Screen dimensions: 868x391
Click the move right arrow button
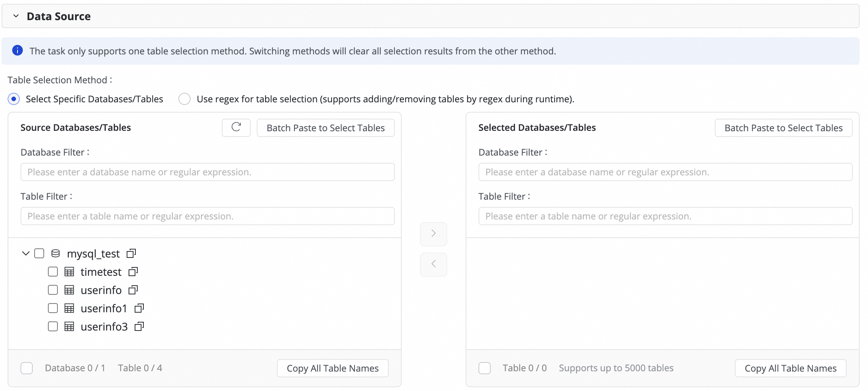pyautogui.click(x=433, y=234)
